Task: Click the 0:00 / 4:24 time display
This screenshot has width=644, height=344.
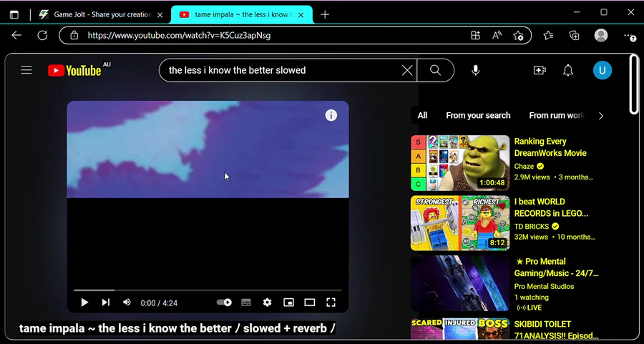Action: 159,303
